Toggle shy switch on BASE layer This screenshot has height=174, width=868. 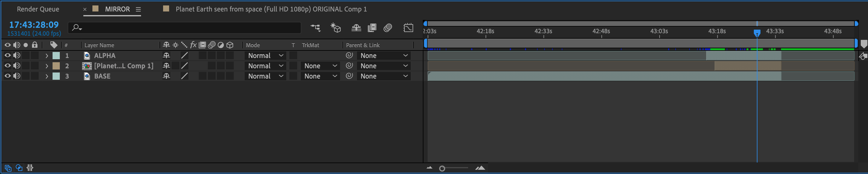click(x=166, y=76)
